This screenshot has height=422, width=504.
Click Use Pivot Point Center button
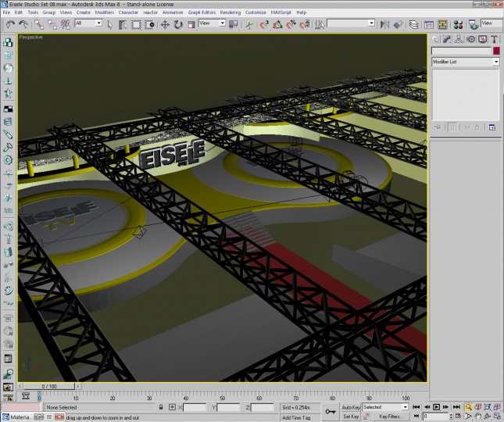[x=234, y=24]
